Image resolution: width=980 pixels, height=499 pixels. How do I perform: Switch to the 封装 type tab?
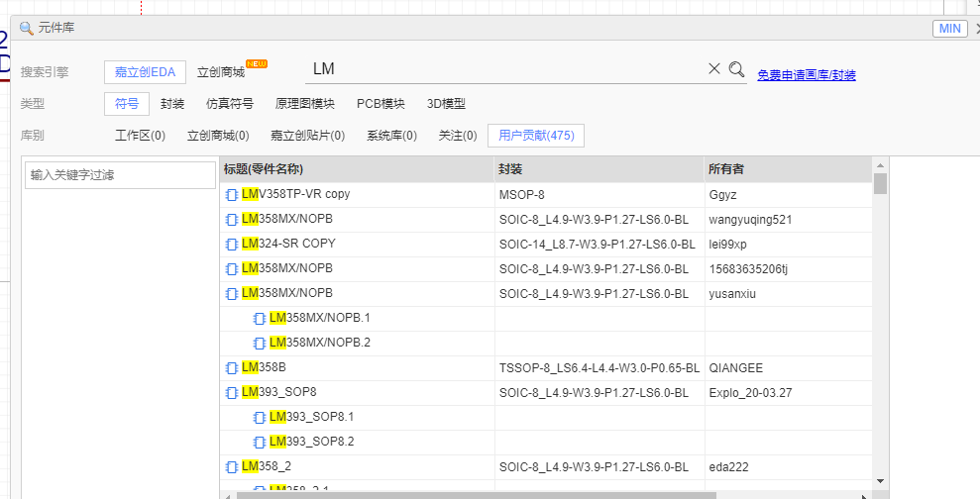coord(172,104)
